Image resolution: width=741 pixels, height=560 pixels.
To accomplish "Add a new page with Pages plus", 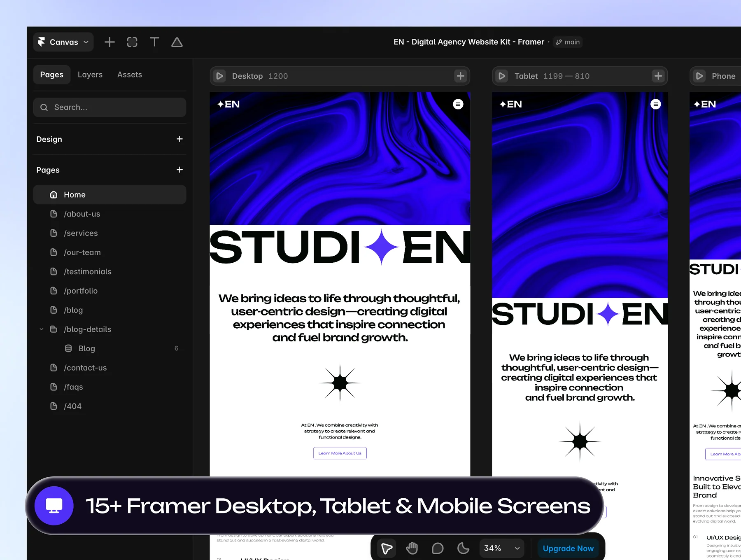I will [x=179, y=170].
